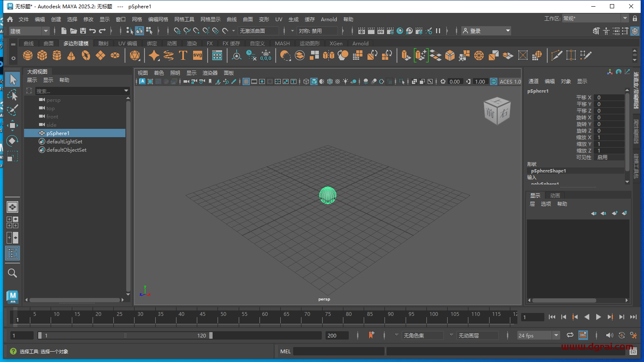This screenshot has height=362, width=644.
Task: Toggle the viewport grid display icon
Action: click(246, 81)
